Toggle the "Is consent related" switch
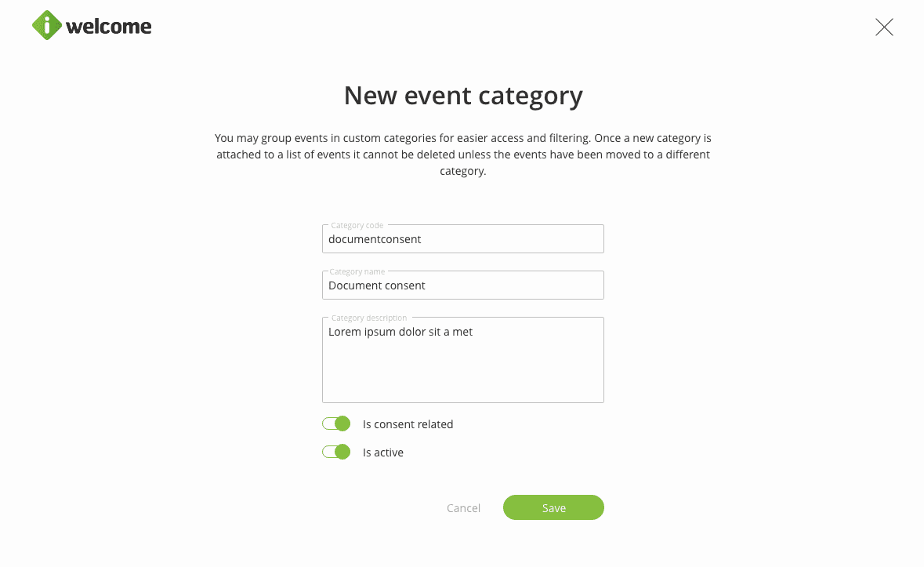 pos(336,424)
